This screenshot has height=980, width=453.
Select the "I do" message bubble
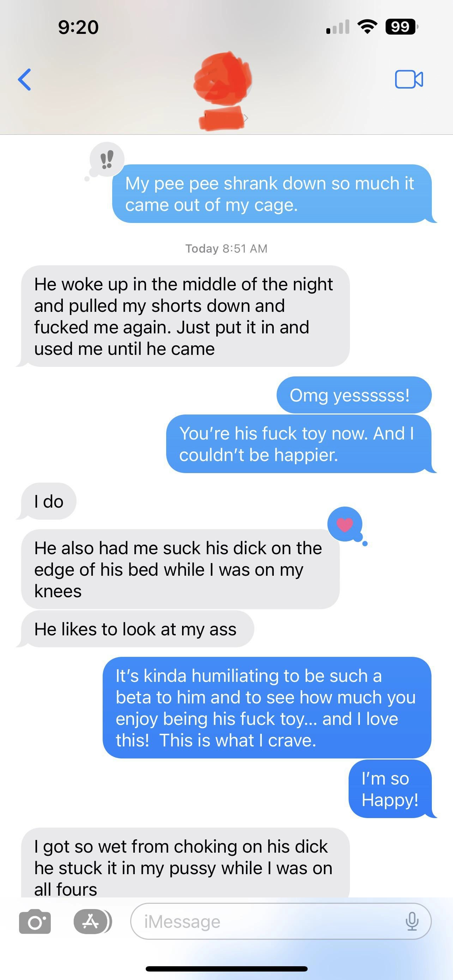(49, 501)
